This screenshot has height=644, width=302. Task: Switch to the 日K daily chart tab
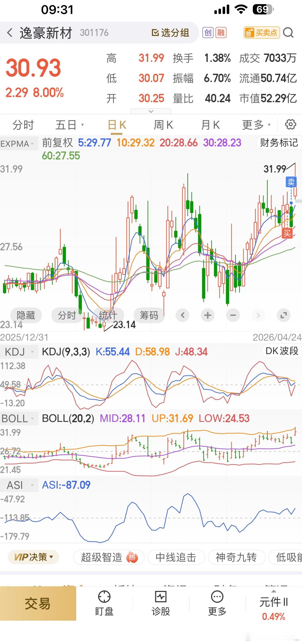click(x=117, y=125)
